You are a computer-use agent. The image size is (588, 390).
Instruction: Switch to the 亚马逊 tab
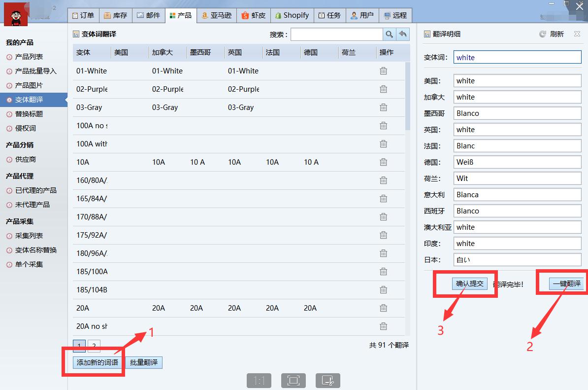[x=216, y=15]
